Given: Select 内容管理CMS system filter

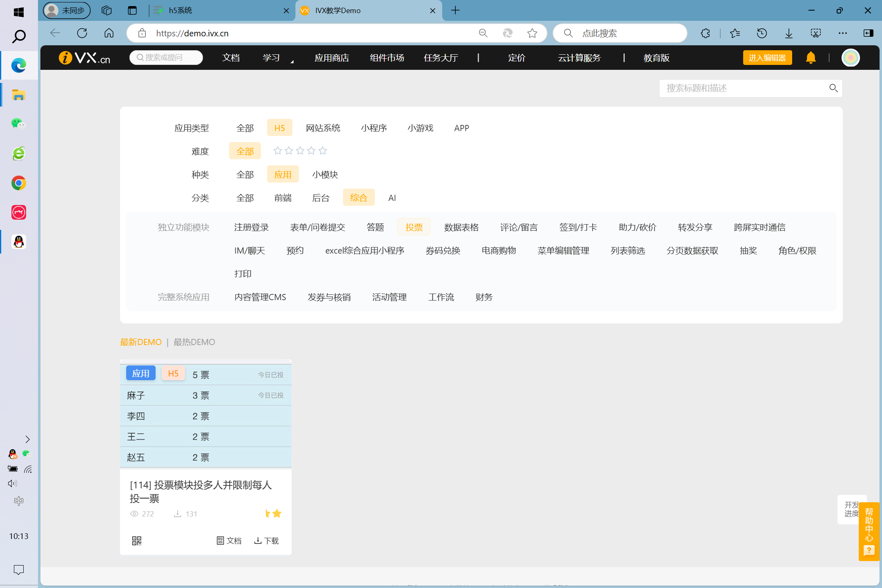Looking at the screenshot, I should coord(260,297).
